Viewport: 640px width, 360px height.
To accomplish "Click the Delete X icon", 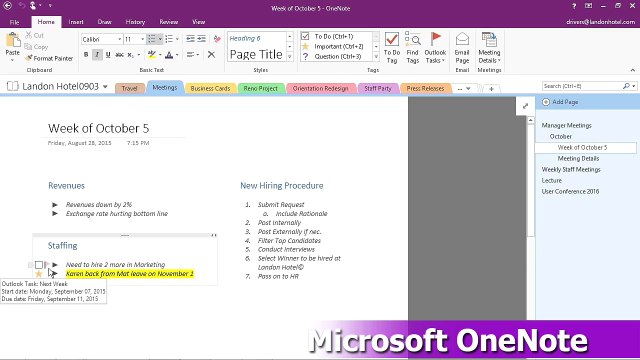I will point(211,54).
